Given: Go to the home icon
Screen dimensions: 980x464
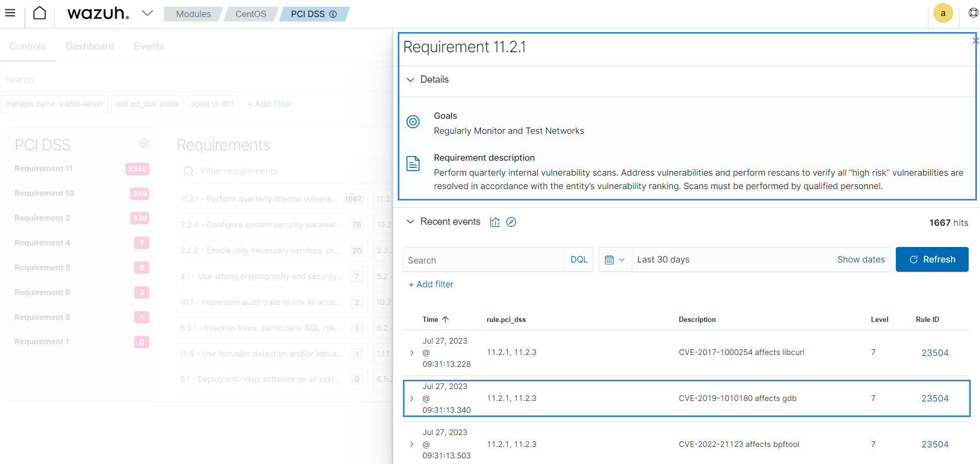Looking at the screenshot, I should (40, 13).
